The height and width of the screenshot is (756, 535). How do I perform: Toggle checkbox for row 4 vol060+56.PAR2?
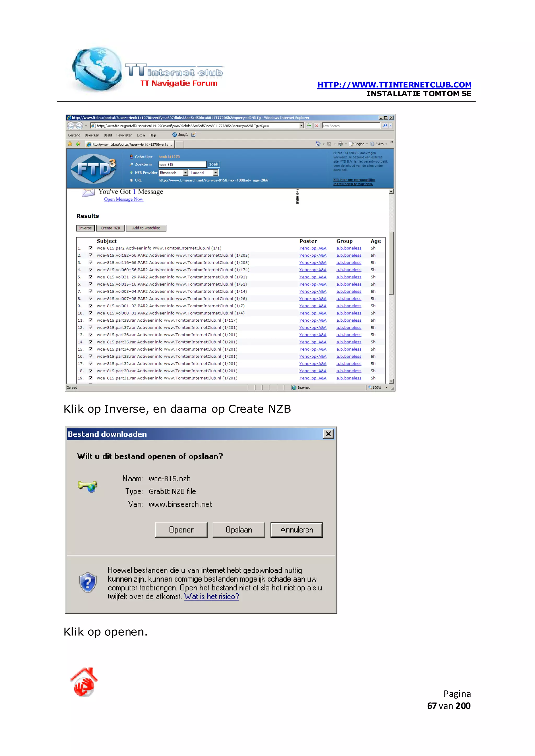click(x=91, y=270)
